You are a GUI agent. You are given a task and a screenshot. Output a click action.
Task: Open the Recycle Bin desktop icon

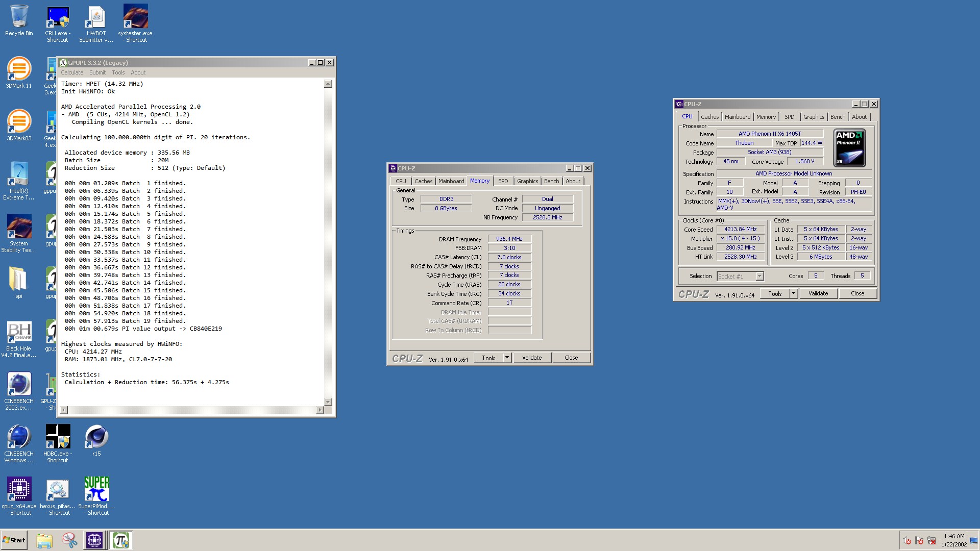19,20
